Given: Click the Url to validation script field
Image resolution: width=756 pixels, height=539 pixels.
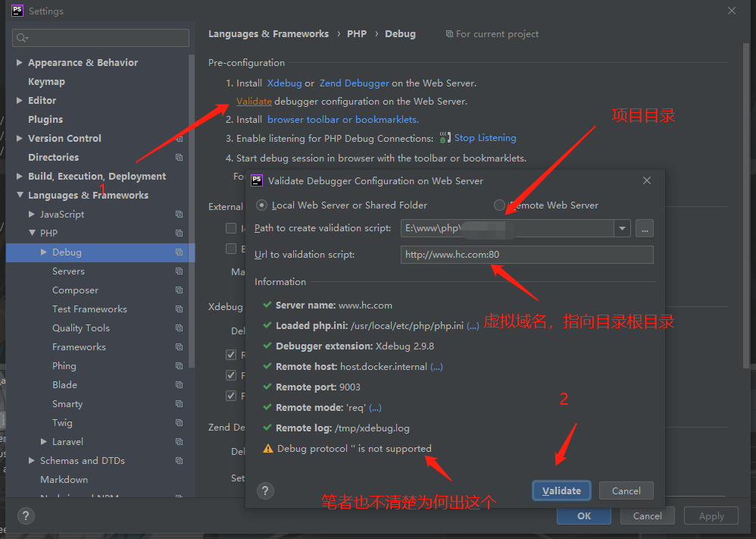Looking at the screenshot, I should pos(527,255).
